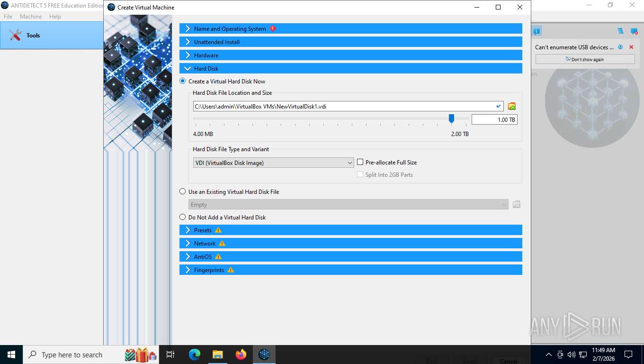644x364 pixels.
Task: Click the blue info notification icon
Action: point(536,31)
